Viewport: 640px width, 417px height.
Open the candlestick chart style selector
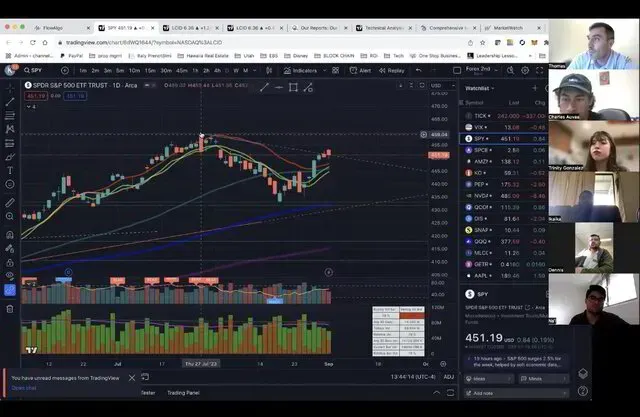pos(269,71)
